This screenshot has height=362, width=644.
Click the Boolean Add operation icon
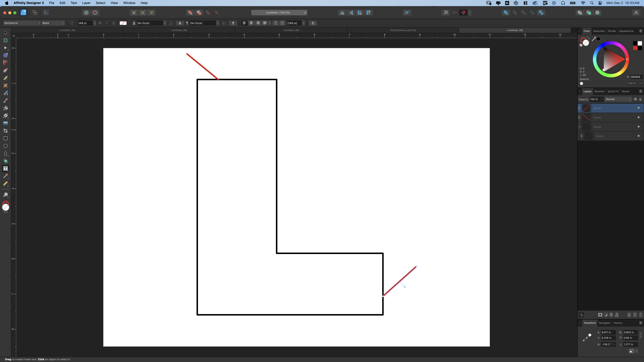tap(506, 12)
